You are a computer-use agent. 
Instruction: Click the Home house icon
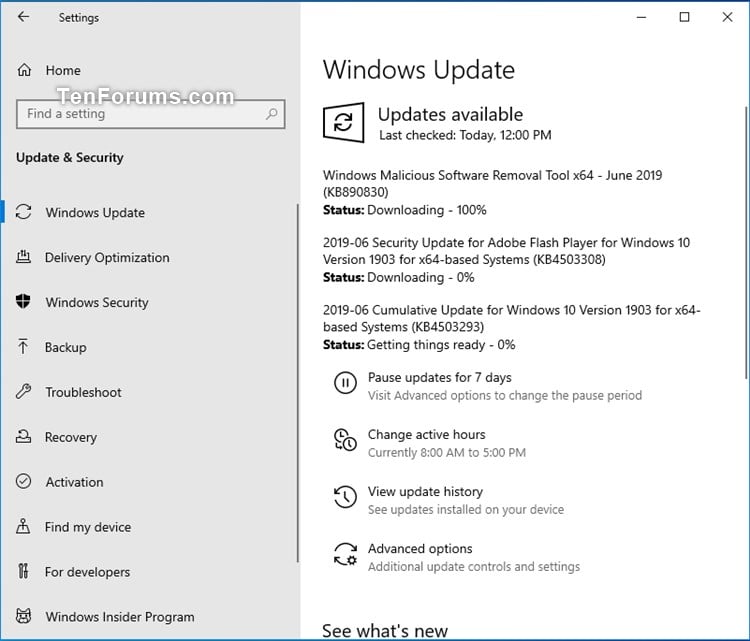point(24,70)
